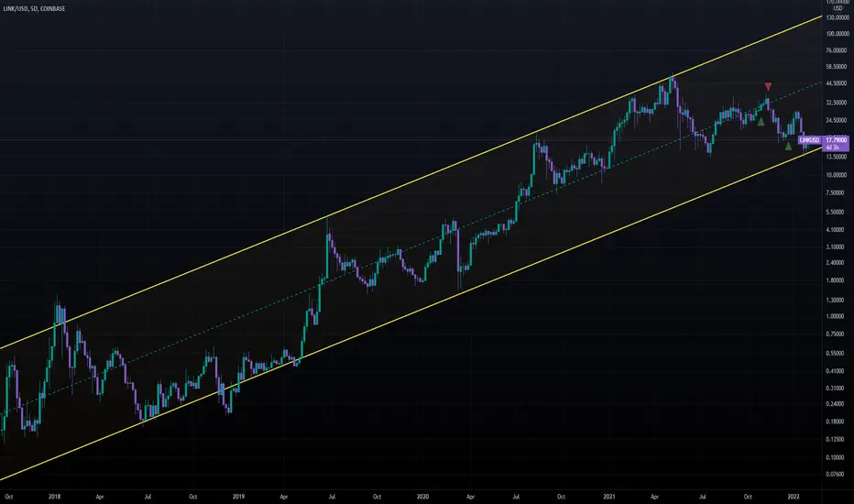This screenshot has width=854, height=504.
Task: Click the 0.18000 price axis label
Action: click(x=836, y=422)
